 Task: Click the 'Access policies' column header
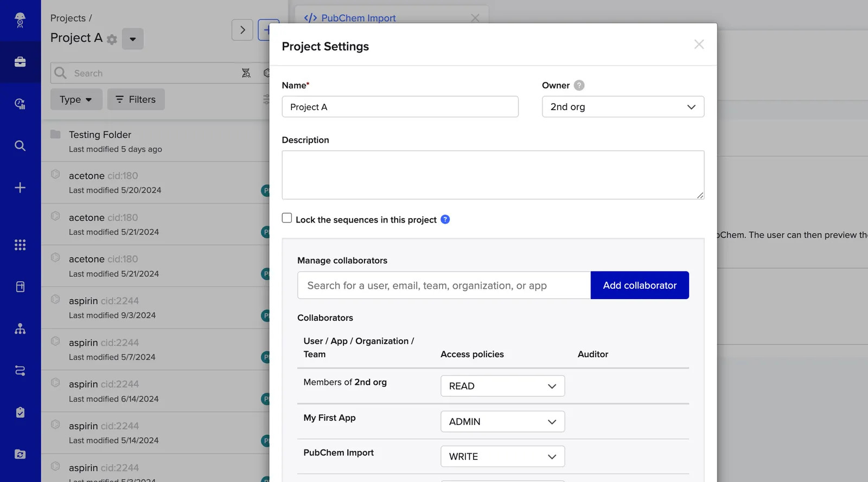[x=472, y=354]
